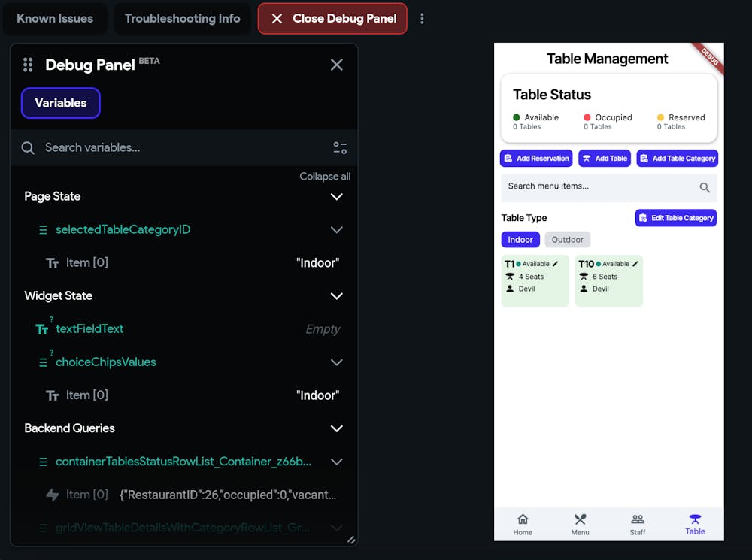The image size is (752, 560).
Task: Click the three-dot more options menu
Action: click(422, 18)
